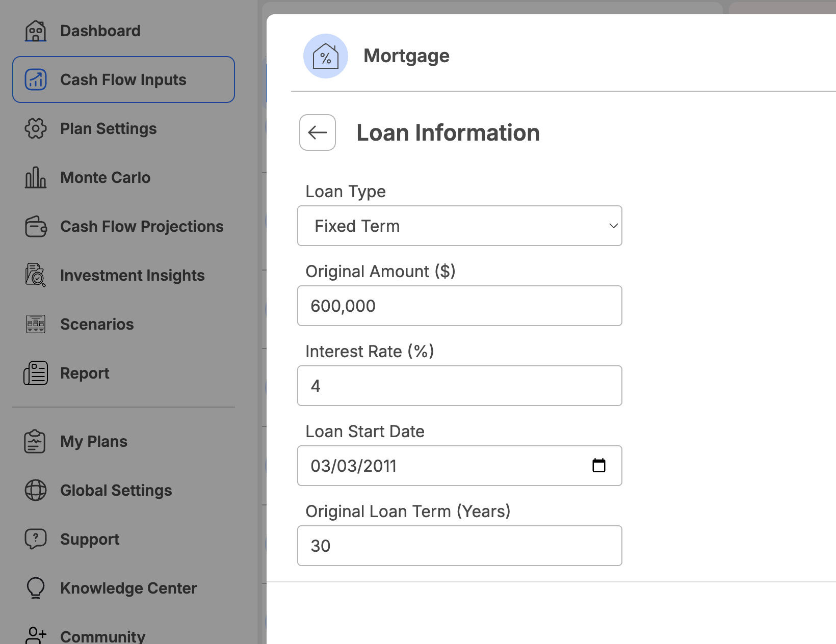Click the Dashboard house icon
Viewport: 836px width, 644px height.
pos(36,31)
